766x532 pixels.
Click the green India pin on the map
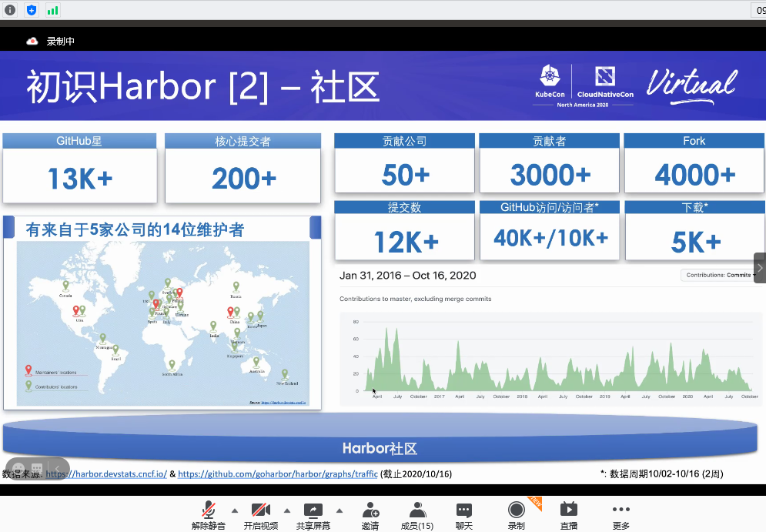click(x=213, y=326)
